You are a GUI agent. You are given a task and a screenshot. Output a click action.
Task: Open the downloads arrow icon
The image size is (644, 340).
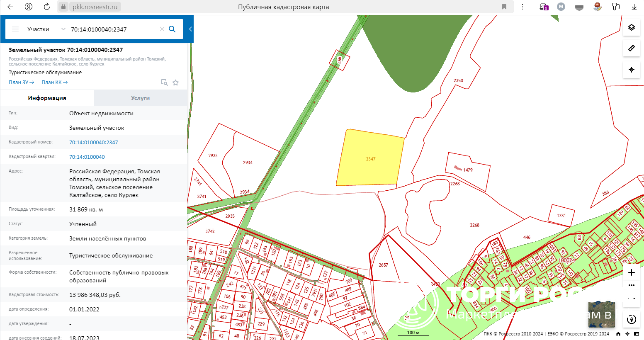click(634, 7)
